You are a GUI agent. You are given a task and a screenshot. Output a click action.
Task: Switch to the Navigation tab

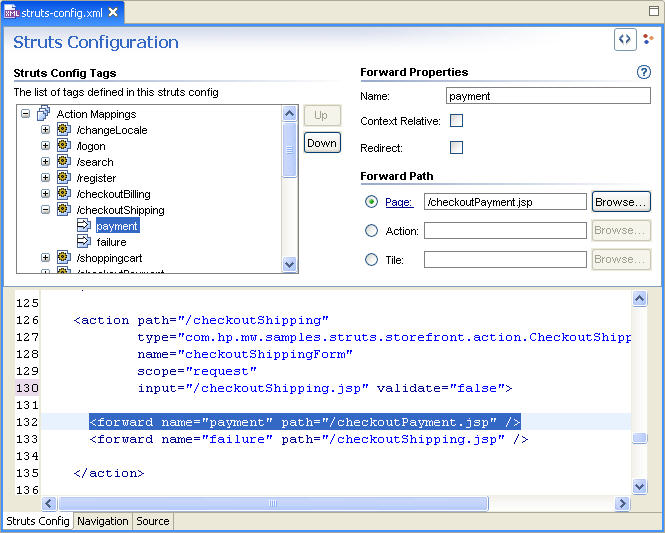[x=103, y=521]
